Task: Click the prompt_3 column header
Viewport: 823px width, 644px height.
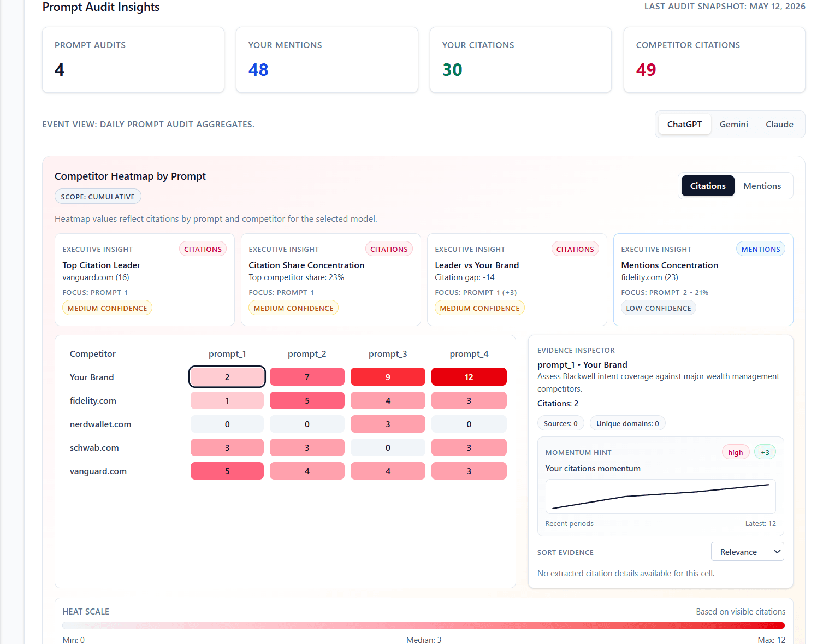Action: (388, 353)
